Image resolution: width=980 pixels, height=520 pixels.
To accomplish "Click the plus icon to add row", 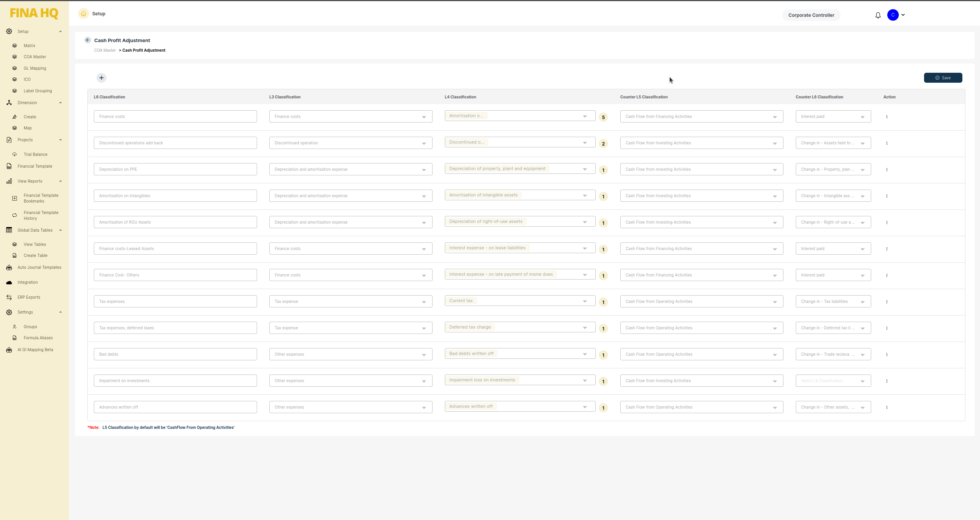I will coord(102,78).
